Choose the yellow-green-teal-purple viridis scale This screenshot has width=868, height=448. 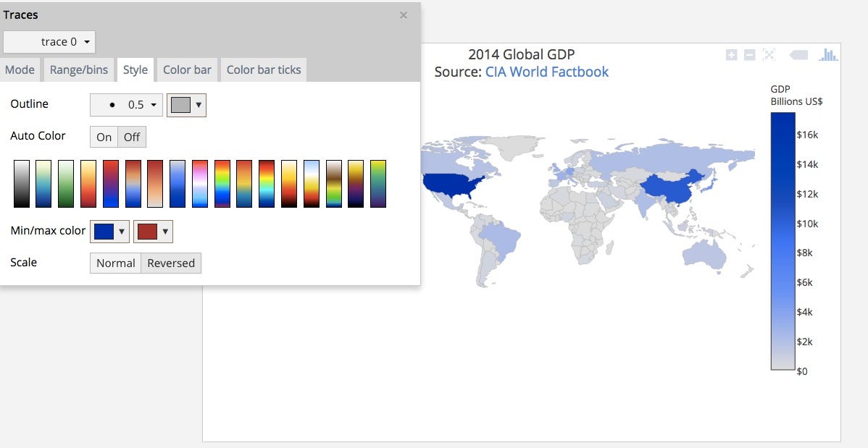pos(378,184)
